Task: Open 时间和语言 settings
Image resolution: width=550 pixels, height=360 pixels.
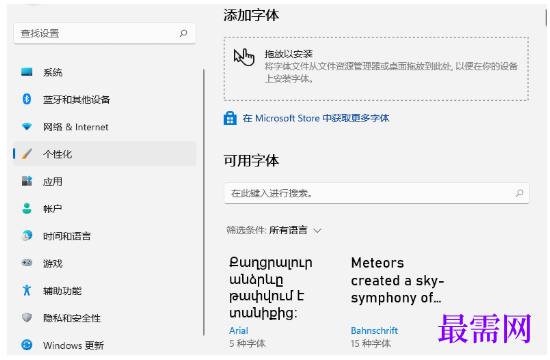Action: [105, 236]
